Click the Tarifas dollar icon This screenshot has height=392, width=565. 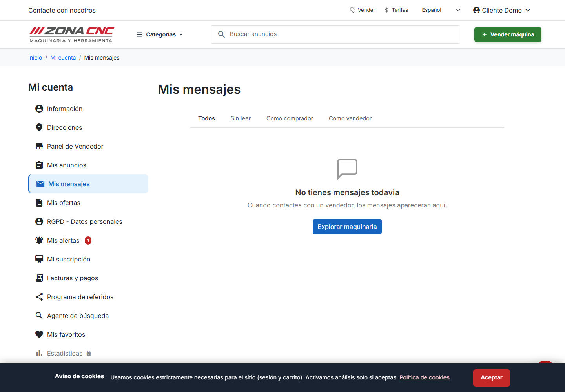point(387,10)
